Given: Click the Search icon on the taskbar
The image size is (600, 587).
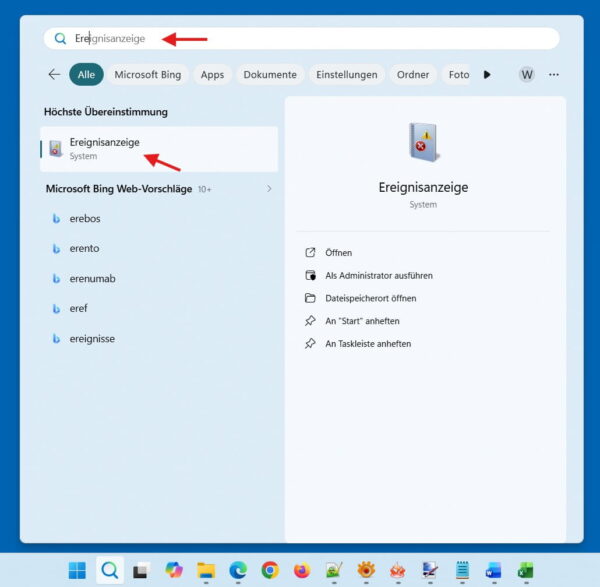Looking at the screenshot, I should tap(110, 571).
